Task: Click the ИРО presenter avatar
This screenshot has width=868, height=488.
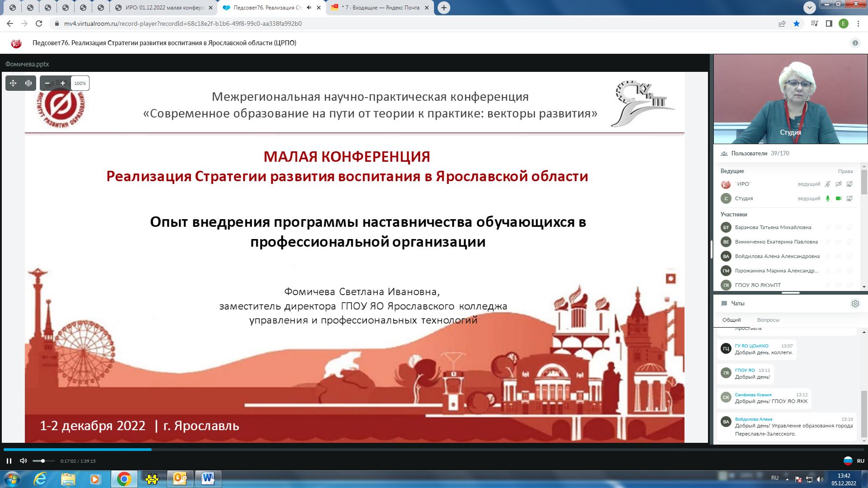Action: pos(726,184)
